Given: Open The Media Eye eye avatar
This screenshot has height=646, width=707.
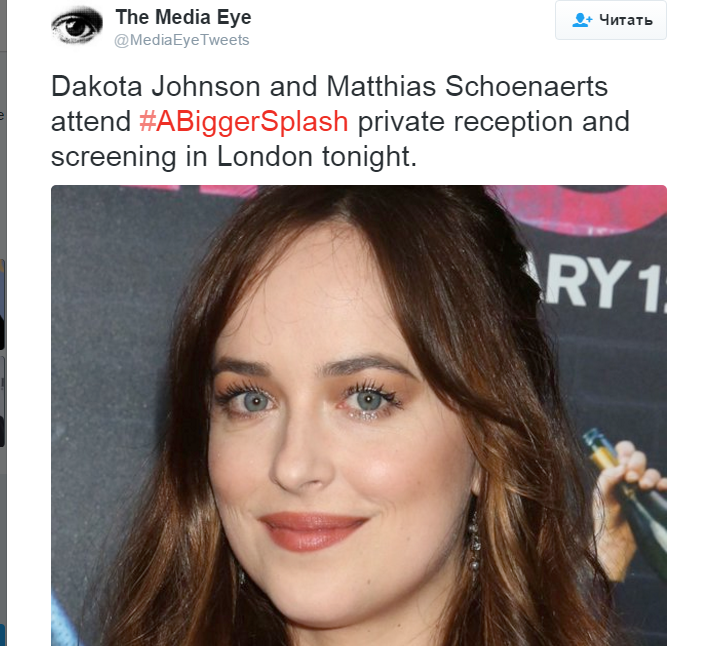Looking at the screenshot, I should click(x=77, y=25).
